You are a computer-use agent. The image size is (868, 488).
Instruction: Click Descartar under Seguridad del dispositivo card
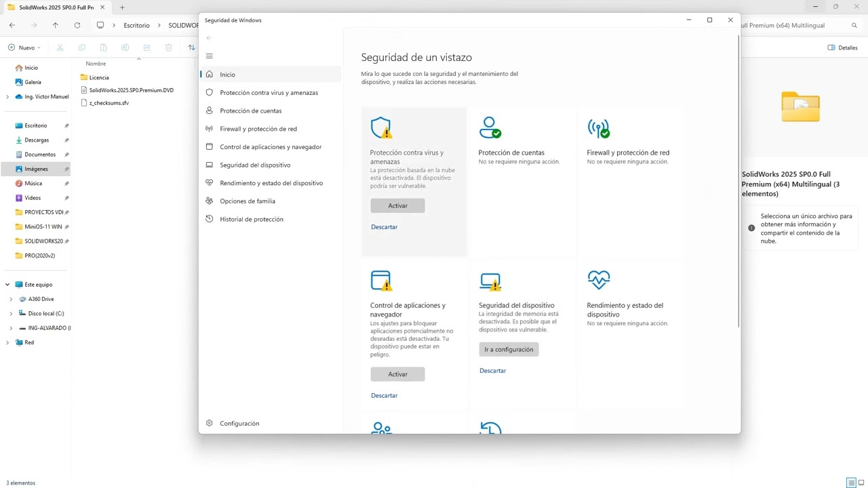point(492,371)
